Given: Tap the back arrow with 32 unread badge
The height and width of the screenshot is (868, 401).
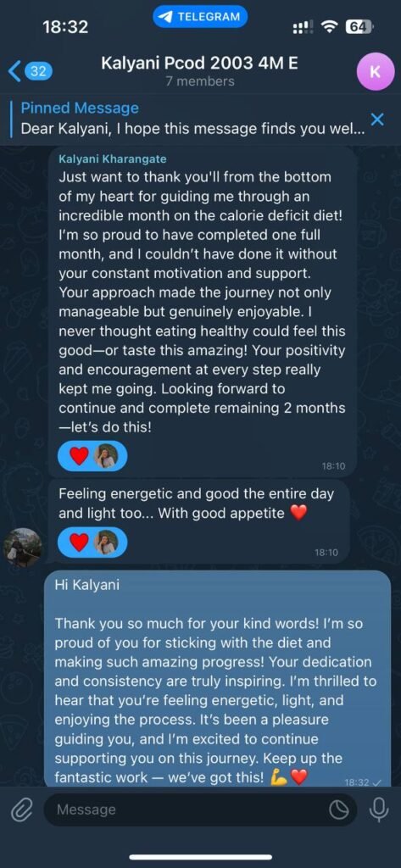Looking at the screenshot, I should (x=31, y=71).
